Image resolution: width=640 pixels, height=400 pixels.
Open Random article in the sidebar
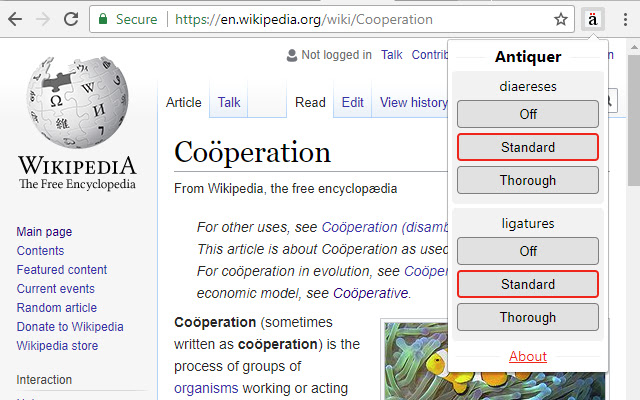click(57, 307)
